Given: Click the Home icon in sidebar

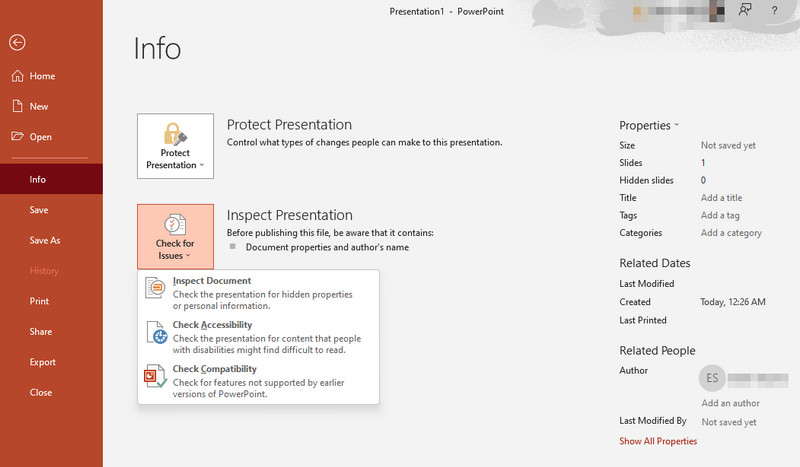Looking at the screenshot, I should coord(17,76).
